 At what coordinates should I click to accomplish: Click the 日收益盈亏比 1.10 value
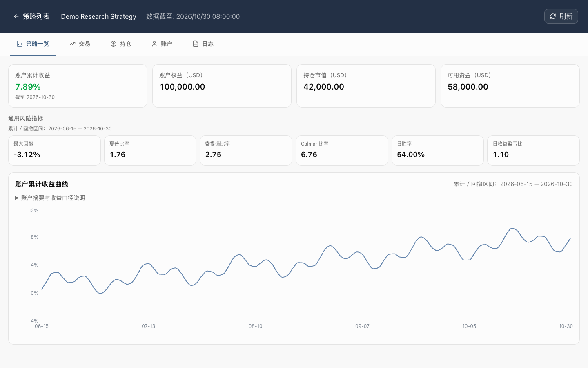tap(501, 155)
